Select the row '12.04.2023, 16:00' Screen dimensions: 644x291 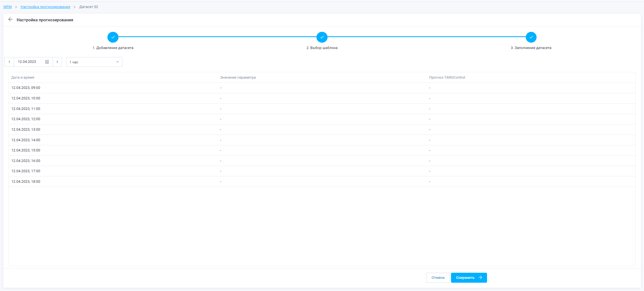[322, 161]
